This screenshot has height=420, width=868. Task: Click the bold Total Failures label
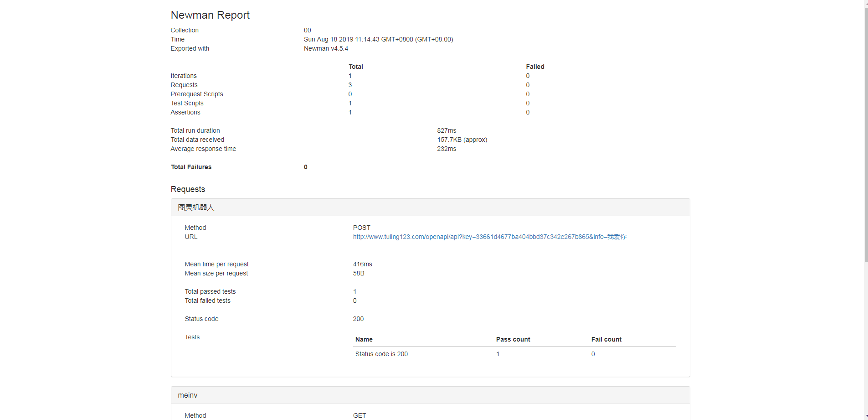click(191, 167)
